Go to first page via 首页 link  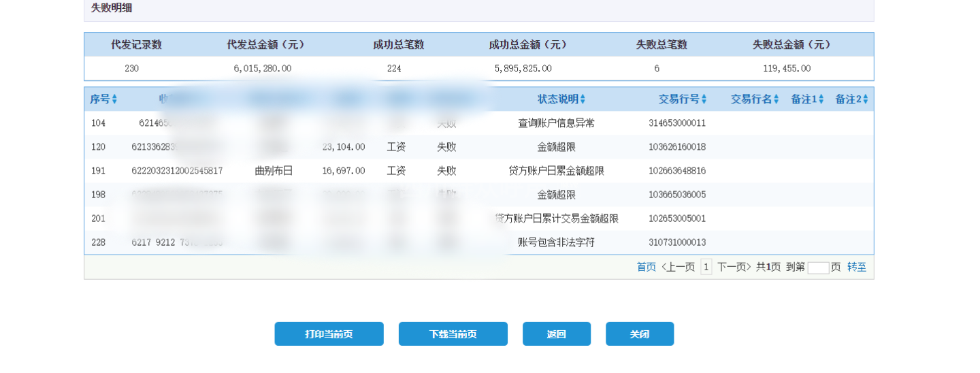click(646, 267)
